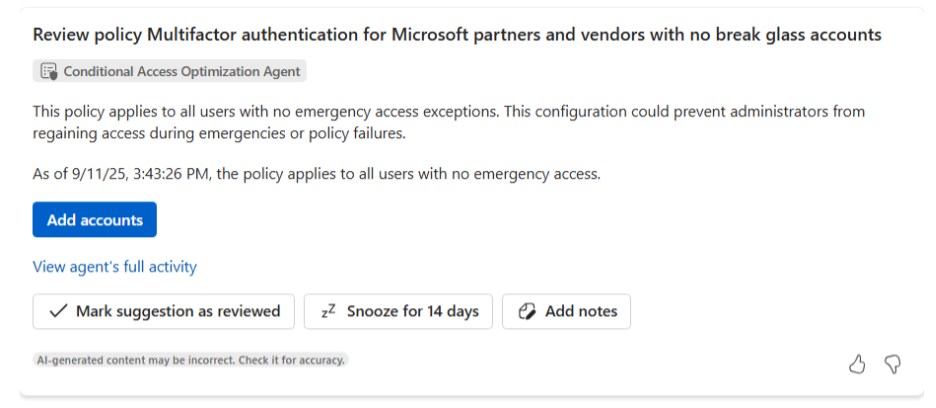Click the checkmark icon in Mark suggestion button
The width and height of the screenshot is (936, 408).
tap(58, 312)
